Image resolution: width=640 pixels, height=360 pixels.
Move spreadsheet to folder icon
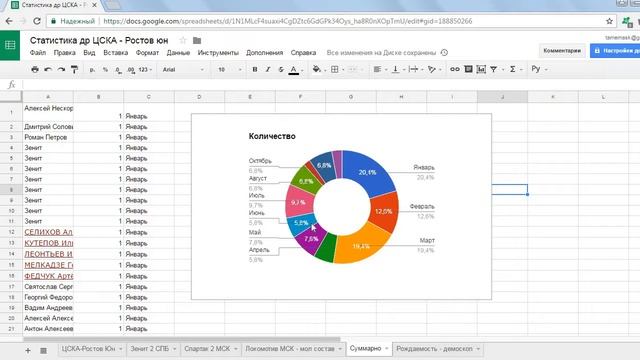(x=197, y=40)
